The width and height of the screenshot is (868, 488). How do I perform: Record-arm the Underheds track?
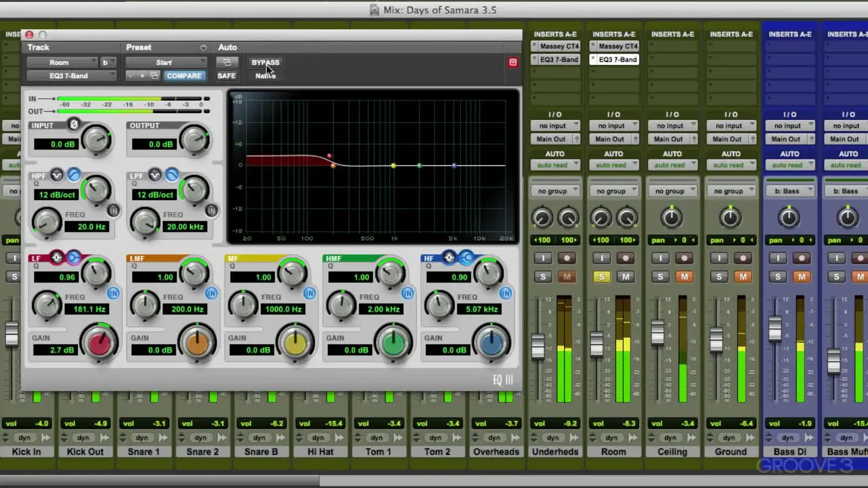click(567, 258)
